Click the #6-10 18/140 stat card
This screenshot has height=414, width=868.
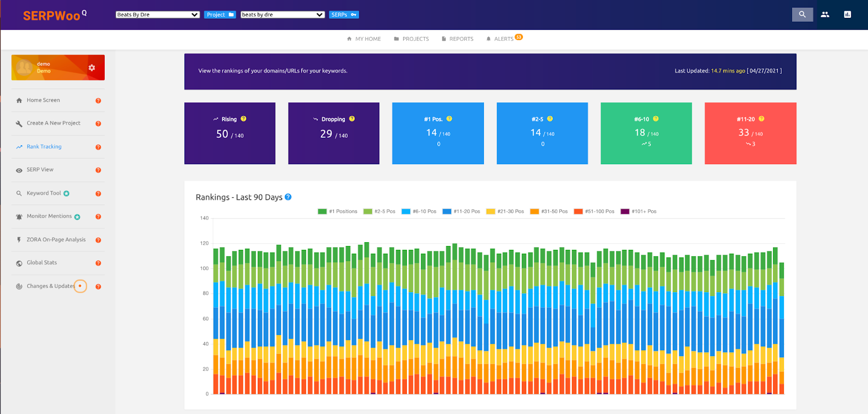pyautogui.click(x=646, y=133)
